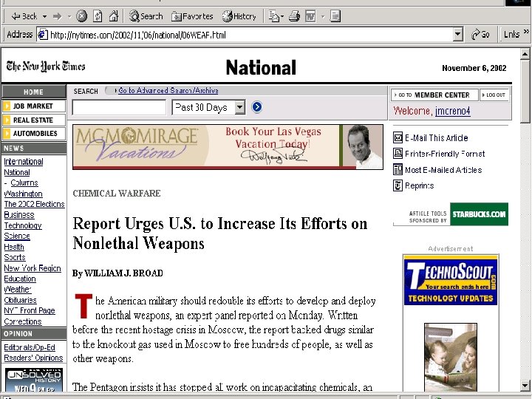Click the vertical scrollbar down arrow

525,385
